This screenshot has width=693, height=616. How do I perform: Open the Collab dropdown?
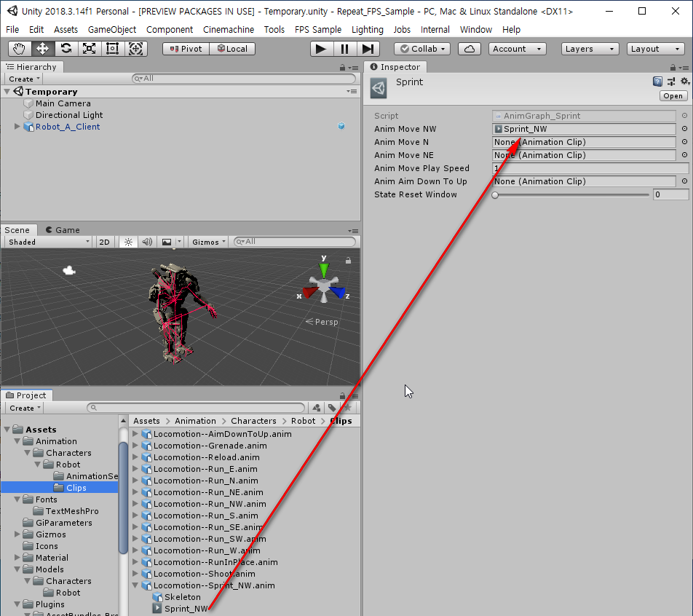pyautogui.click(x=422, y=49)
